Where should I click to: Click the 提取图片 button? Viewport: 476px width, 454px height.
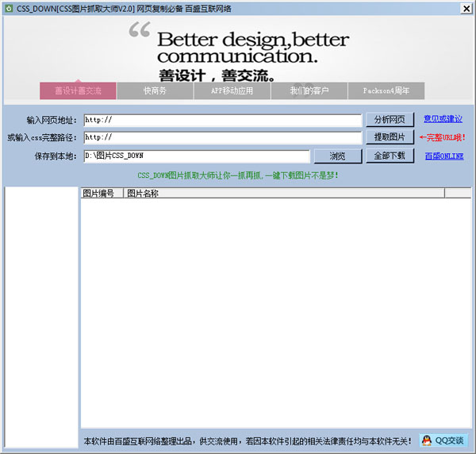point(390,137)
